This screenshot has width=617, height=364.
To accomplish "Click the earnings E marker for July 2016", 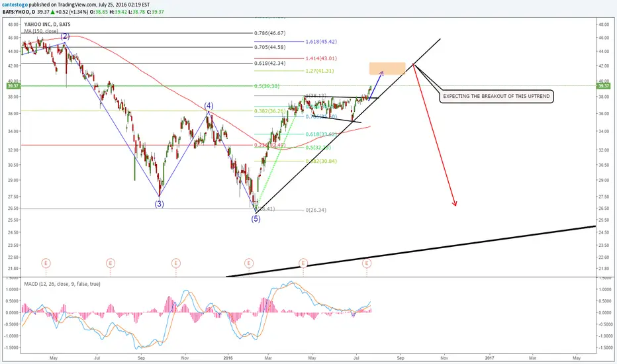I will pos(367,263).
